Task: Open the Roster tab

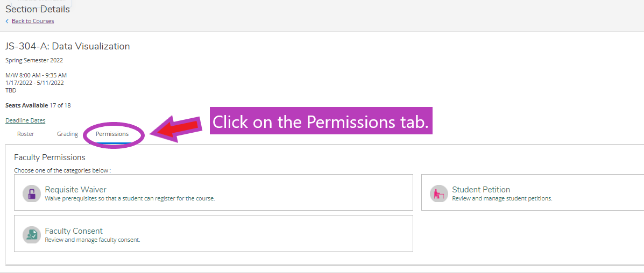Action: [x=25, y=134]
